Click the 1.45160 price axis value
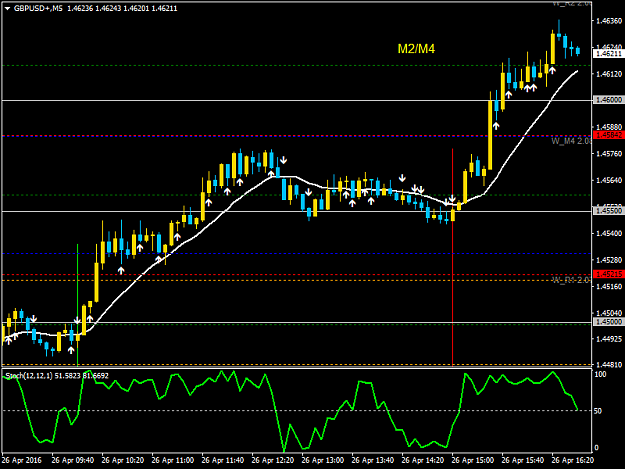This screenshot has width=625, height=469. [x=609, y=286]
